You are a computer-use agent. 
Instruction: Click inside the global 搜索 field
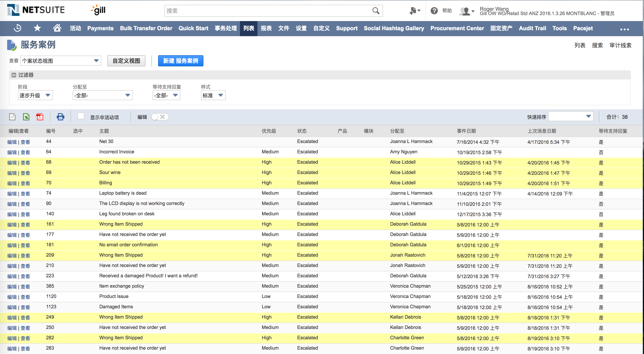click(x=268, y=11)
